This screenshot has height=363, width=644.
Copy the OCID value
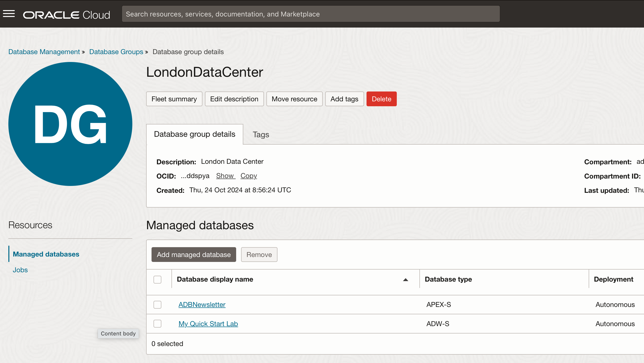pos(248,176)
